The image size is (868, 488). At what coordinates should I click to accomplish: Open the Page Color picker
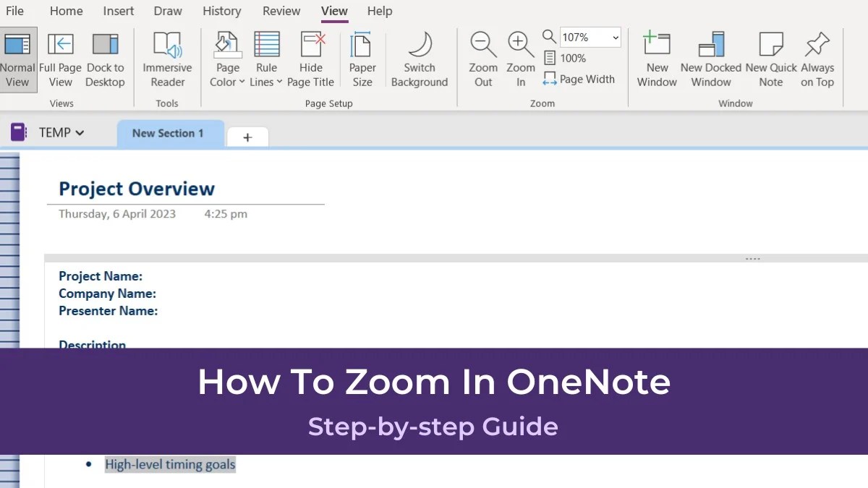(x=226, y=58)
